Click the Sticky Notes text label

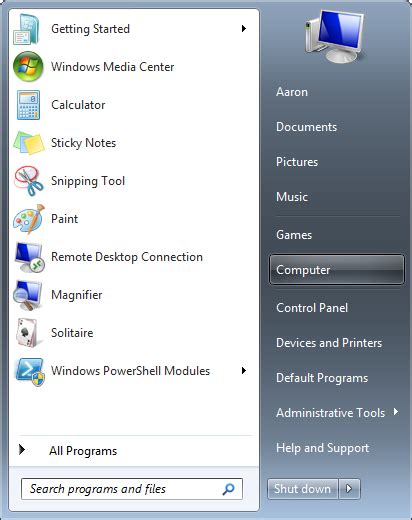point(83,143)
